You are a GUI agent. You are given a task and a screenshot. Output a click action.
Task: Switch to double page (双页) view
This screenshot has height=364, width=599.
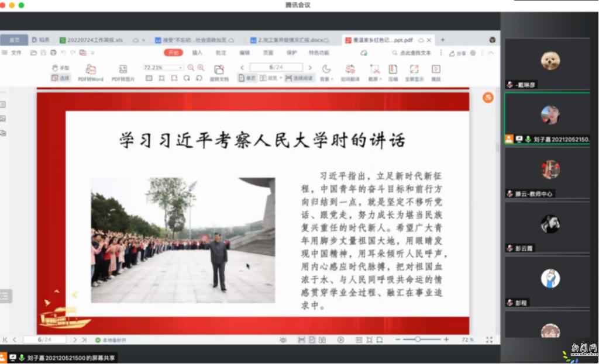(268, 78)
